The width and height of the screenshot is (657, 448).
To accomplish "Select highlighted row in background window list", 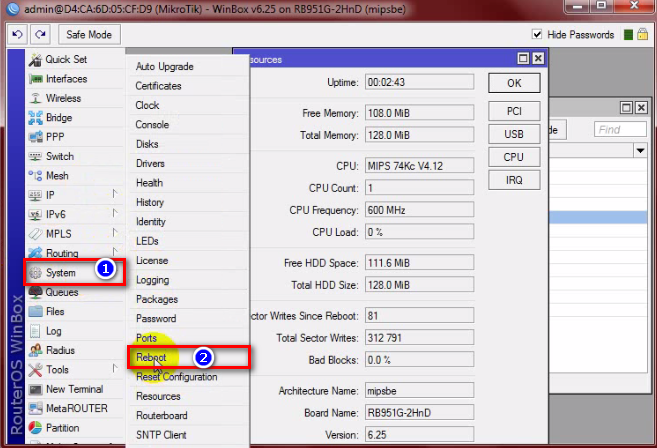I will pos(598,217).
